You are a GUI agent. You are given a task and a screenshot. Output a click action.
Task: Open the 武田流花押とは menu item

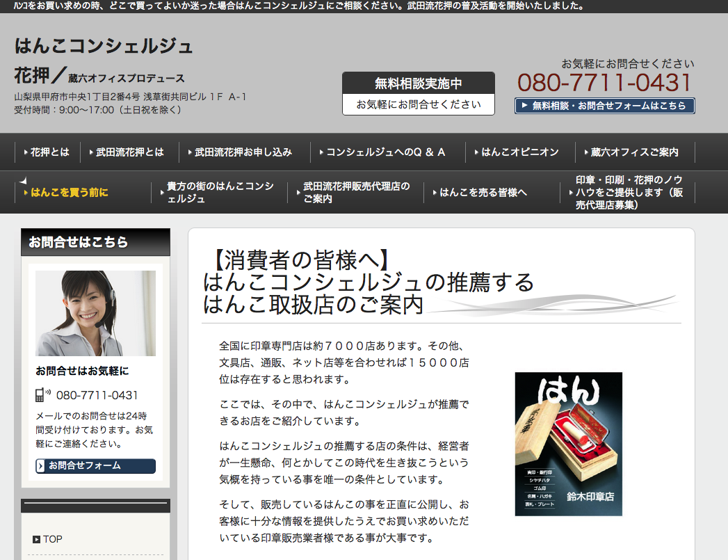point(129,152)
